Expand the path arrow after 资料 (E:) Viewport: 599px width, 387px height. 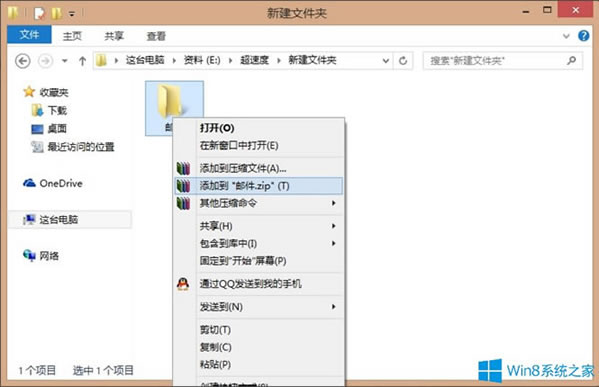coord(230,61)
